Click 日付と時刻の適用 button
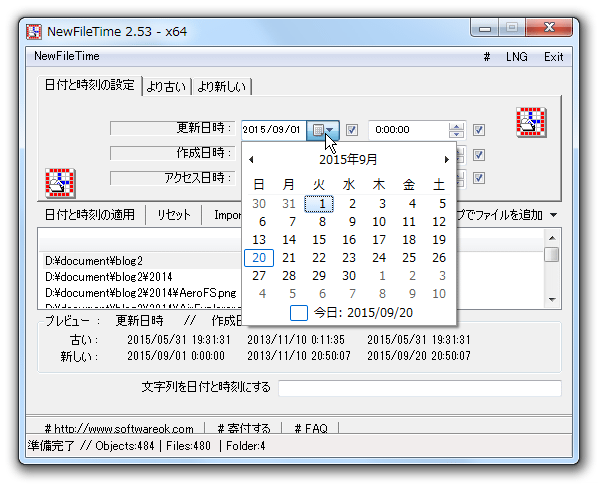 tap(90, 215)
